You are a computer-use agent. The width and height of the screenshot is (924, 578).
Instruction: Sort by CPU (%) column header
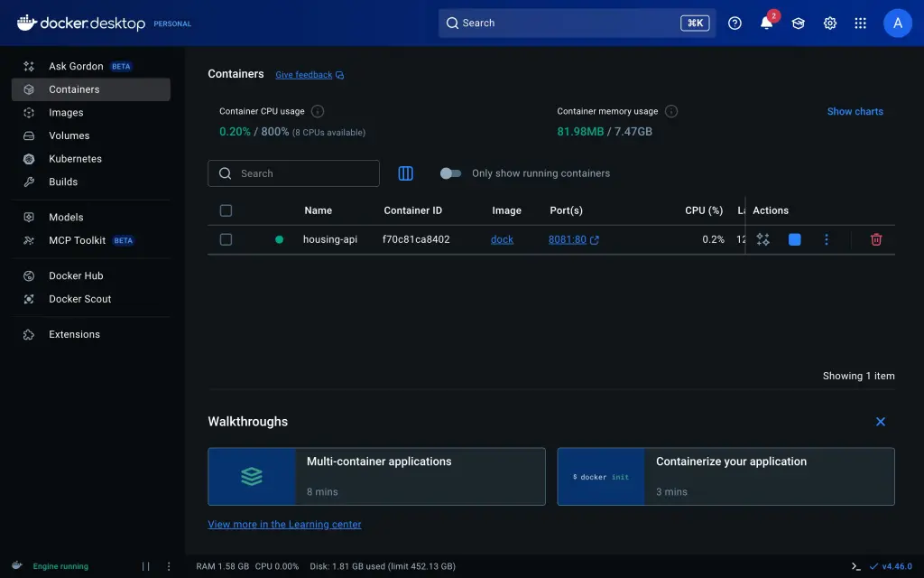click(x=704, y=210)
